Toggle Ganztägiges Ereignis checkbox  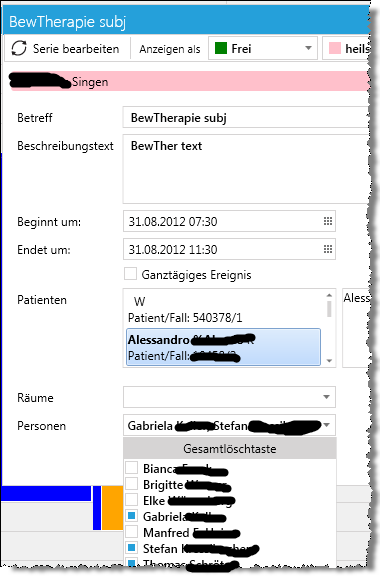pos(130,274)
